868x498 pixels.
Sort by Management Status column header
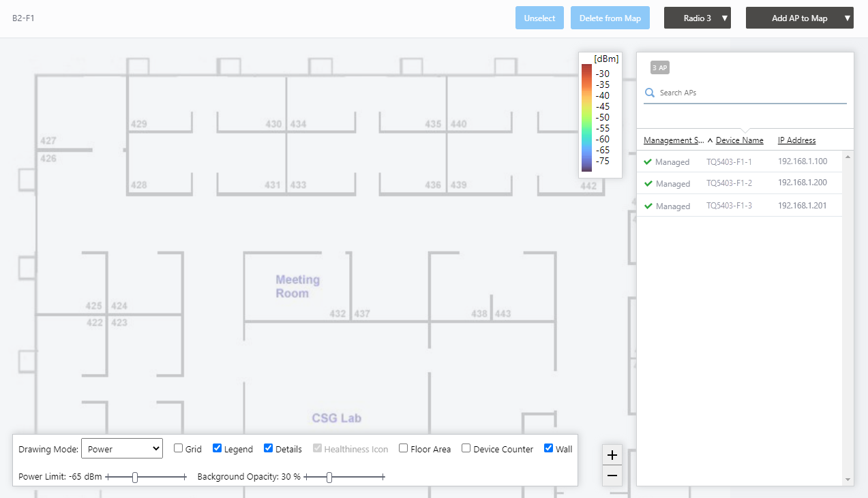click(x=674, y=140)
